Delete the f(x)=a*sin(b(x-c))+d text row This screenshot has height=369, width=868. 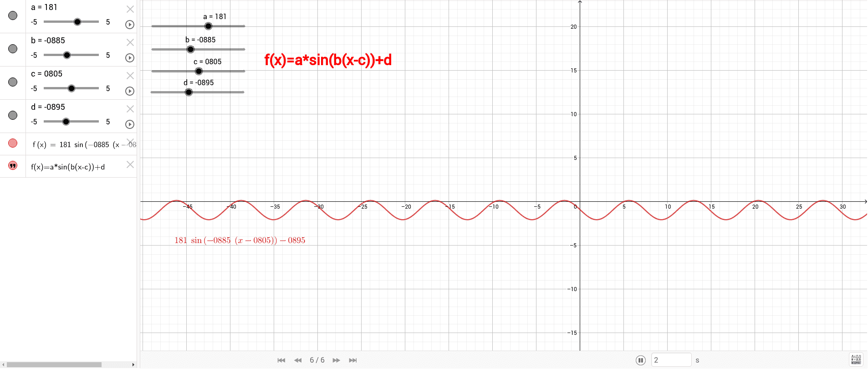[130, 164]
